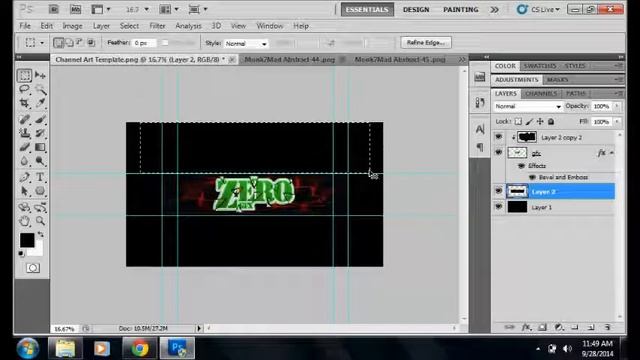The width and height of the screenshot is (640, 360).
Task: Open the Character panel icon
Action: click(480, 129)
